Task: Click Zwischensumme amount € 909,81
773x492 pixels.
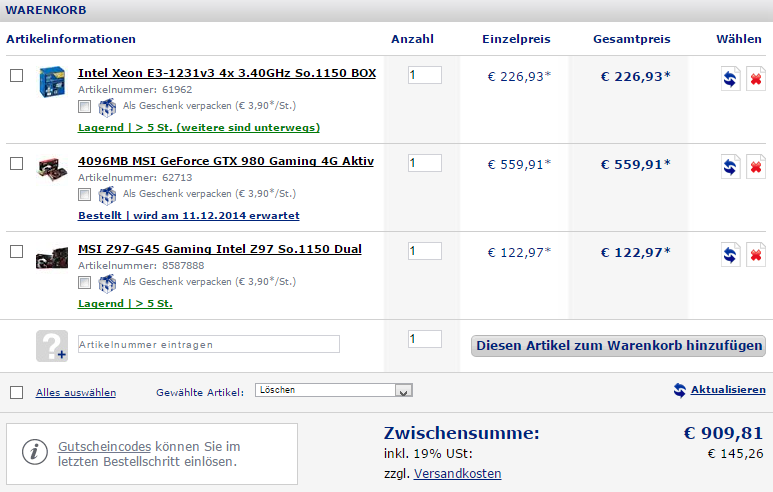Action: [x=723, y=433]
